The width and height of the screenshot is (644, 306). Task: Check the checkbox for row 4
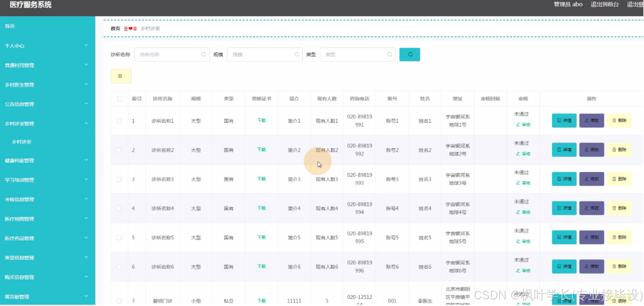tap(119, 209)
